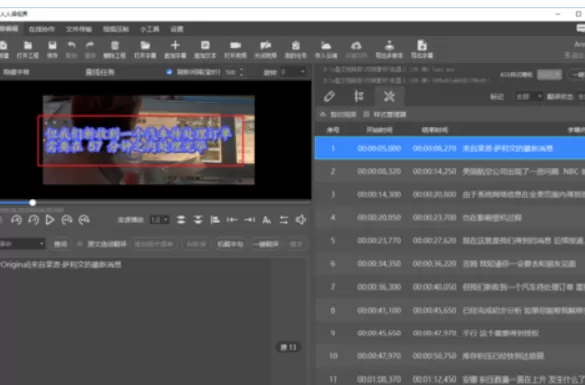Click the speaker volume icon
The image size is (585, 385).
tap(301, 220)
